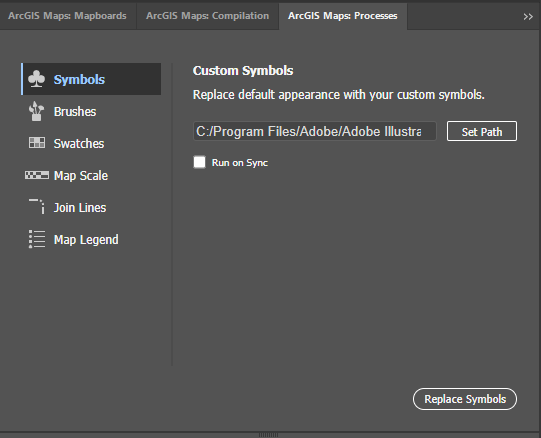
Task: Click the Replace Symbols button
Action: click(x=465, y=399)
